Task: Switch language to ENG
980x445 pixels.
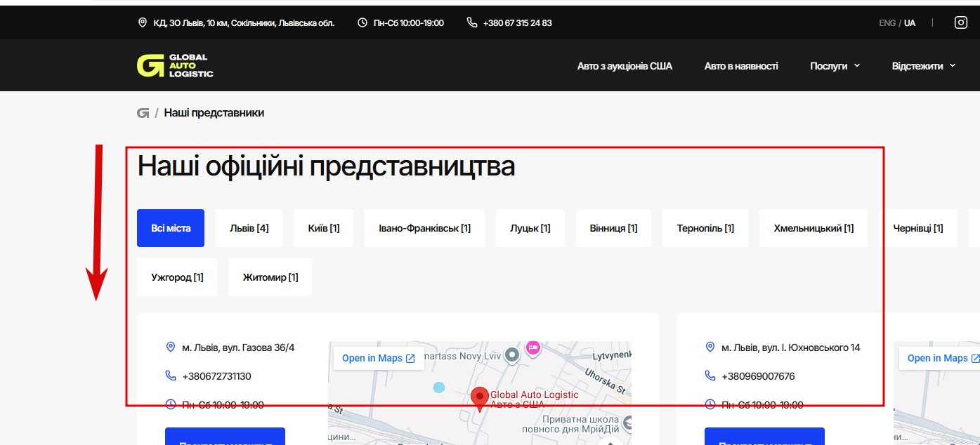Action: pyautogui.click(x=887, y=22)
